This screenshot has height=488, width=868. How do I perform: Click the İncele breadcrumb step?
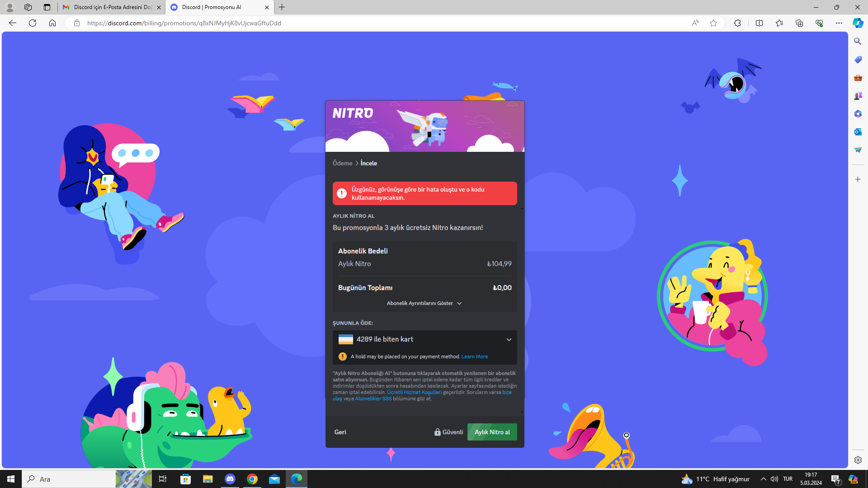point(368,163)
